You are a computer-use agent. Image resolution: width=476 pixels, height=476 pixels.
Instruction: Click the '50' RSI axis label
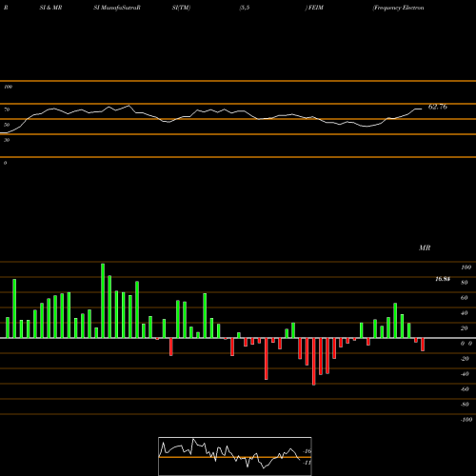tap(7, 125)
